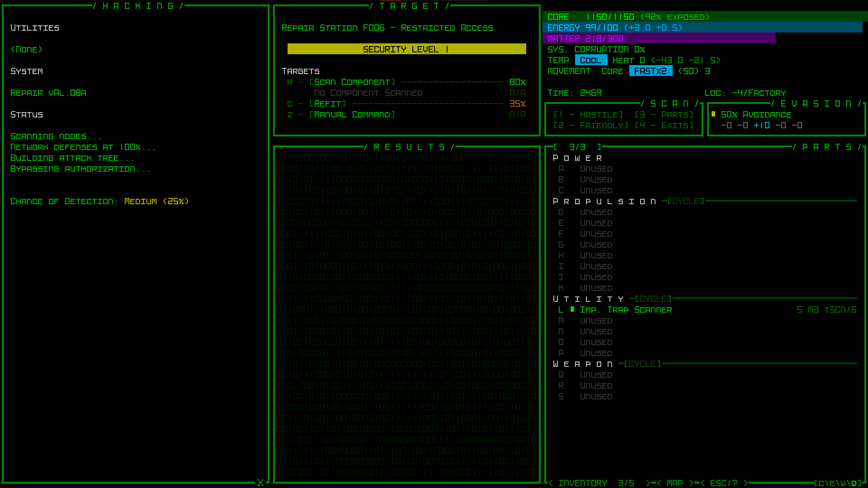868x488 pixels.
Task: Select the Refit hacking target
Action: [328, 104]
